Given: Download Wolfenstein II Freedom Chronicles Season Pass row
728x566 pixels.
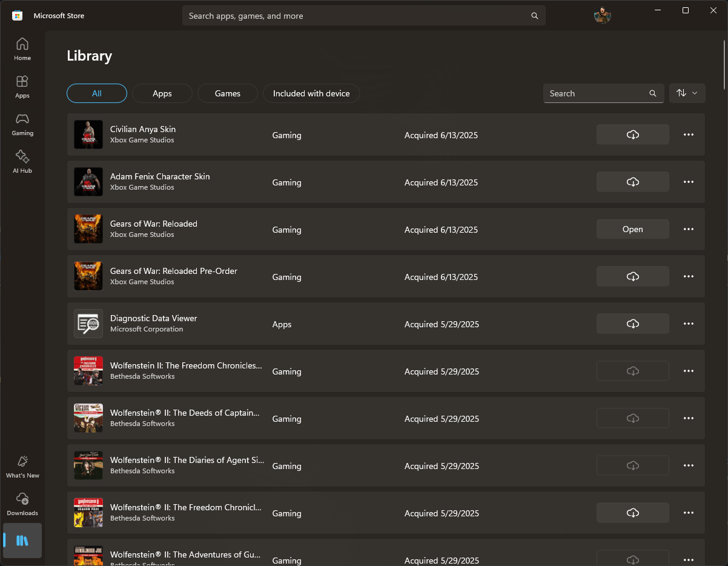Looking at the screenshot, I should click(633, 513).
